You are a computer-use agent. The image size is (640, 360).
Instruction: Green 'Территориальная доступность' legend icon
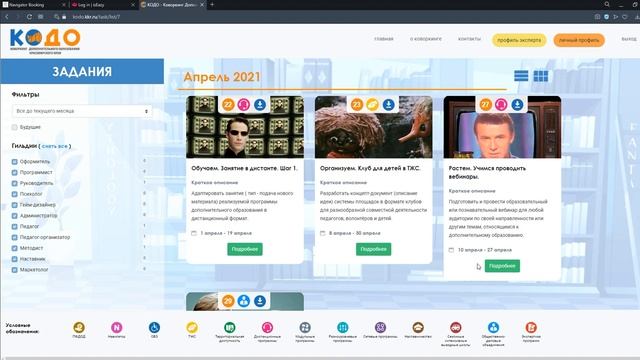click(230, 327)
